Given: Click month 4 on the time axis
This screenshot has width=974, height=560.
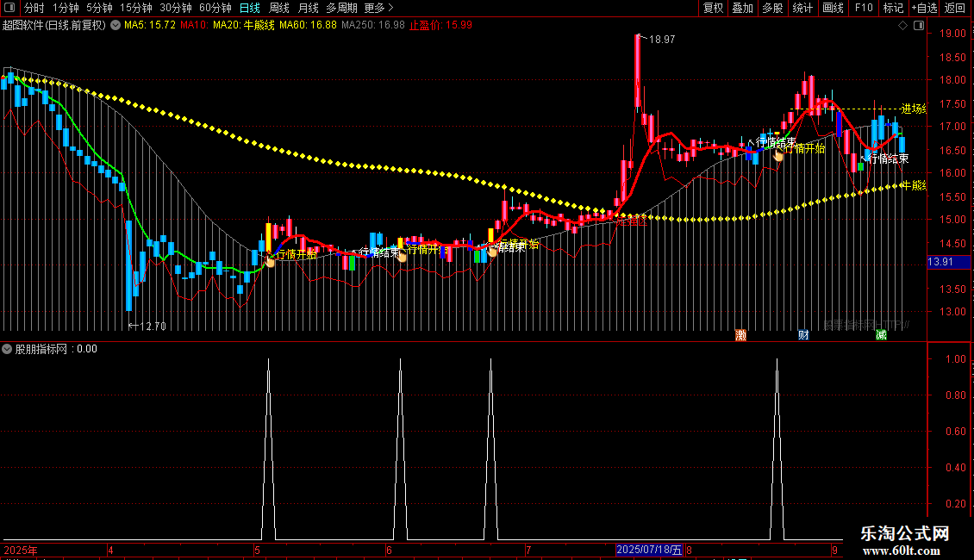Looking at the screenshot, I should click(110, 550).
